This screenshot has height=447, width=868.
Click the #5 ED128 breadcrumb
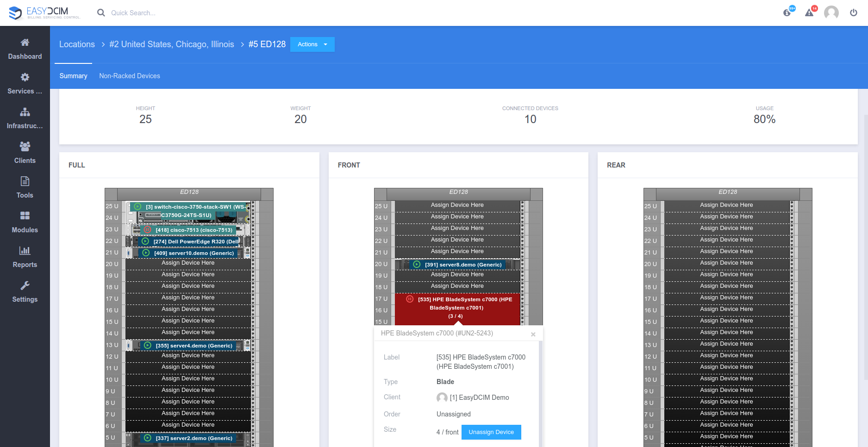[x=267, y=44]
